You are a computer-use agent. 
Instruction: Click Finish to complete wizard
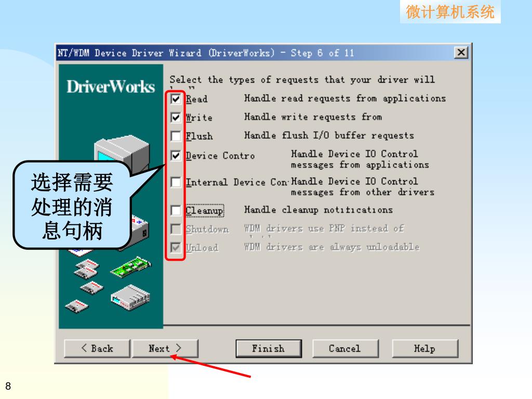269,349
